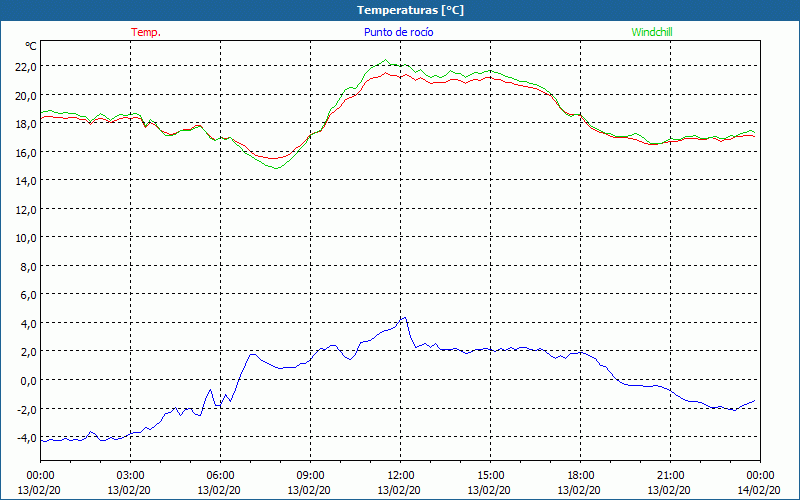
Task: Click the '16,0' y-axis value
Action: pos(26,152)
